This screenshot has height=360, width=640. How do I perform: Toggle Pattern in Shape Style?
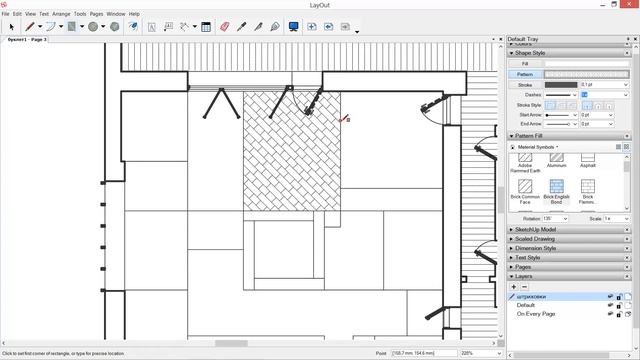click(x=525, y=74)
